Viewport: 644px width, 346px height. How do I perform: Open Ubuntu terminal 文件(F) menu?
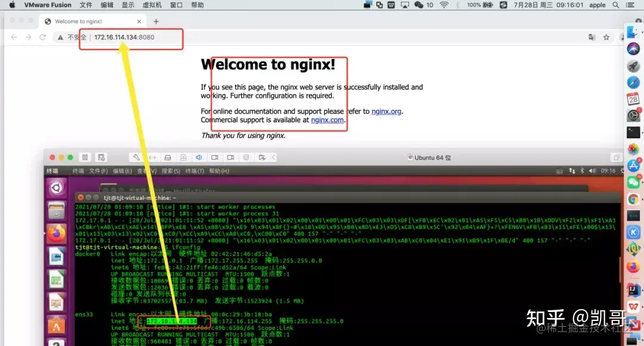98,171
